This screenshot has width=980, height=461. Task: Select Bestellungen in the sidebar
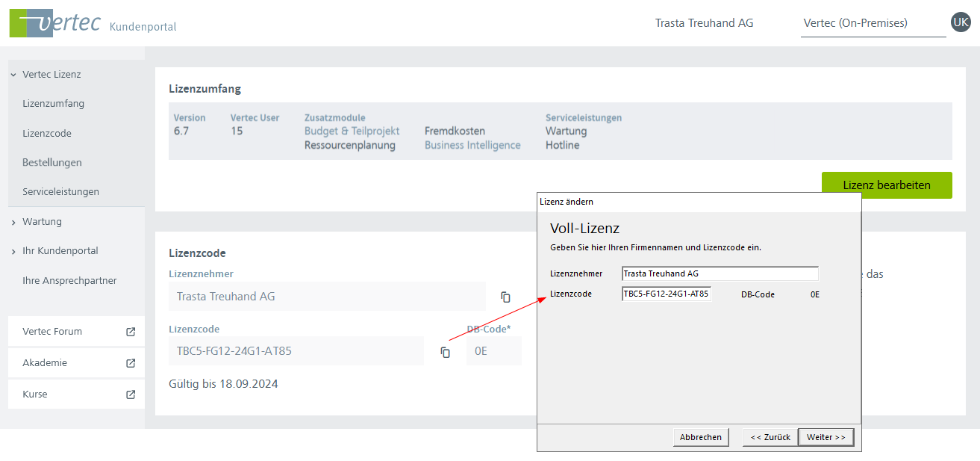pyautogui.click(x=52, y=163)
